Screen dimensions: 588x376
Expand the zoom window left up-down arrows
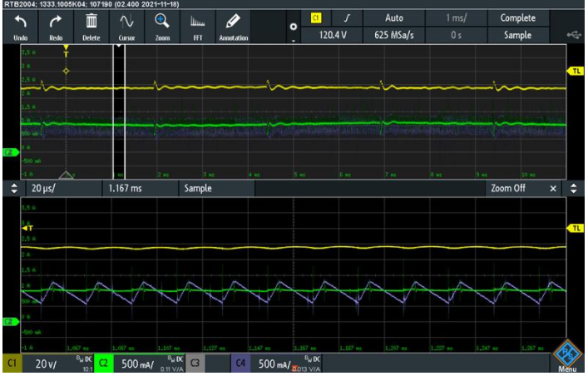(x=12, y=189)
